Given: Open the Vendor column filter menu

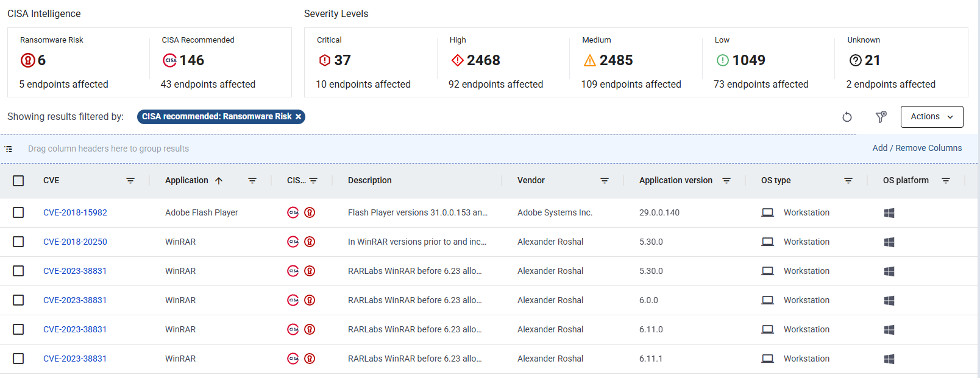Looking at the screenshot, I should [x=605, y=181].
